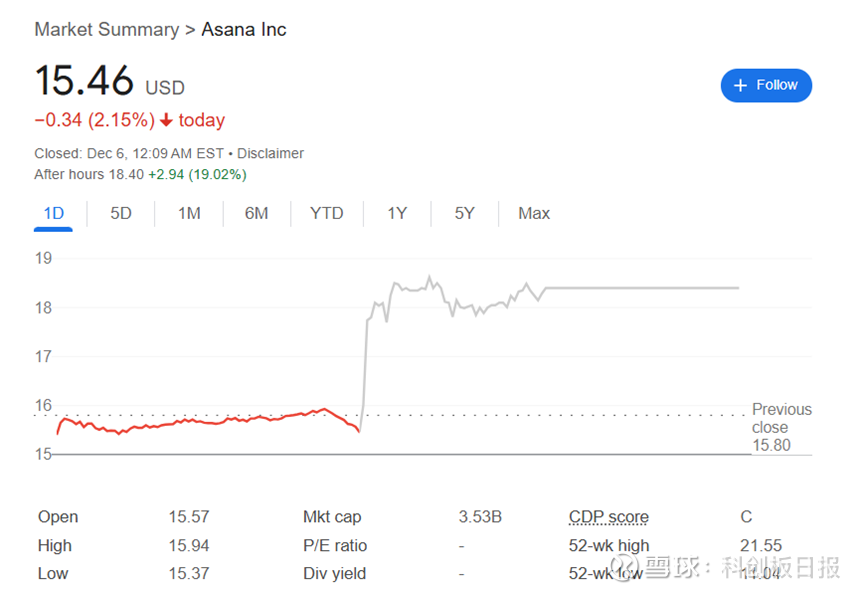
Task: Switch to the 6M chart view
Action: 257,213
